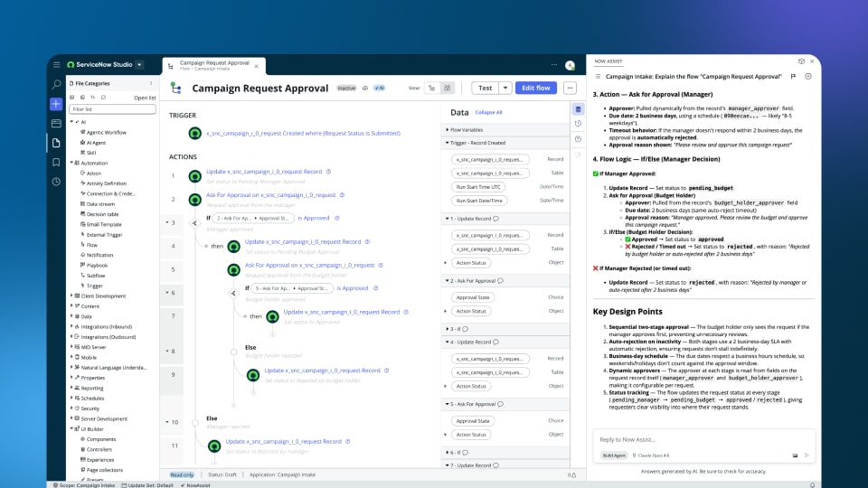Collapse step 3 If block
The height and width of the screenshot is (488, 868).
[x=167, y=222]
